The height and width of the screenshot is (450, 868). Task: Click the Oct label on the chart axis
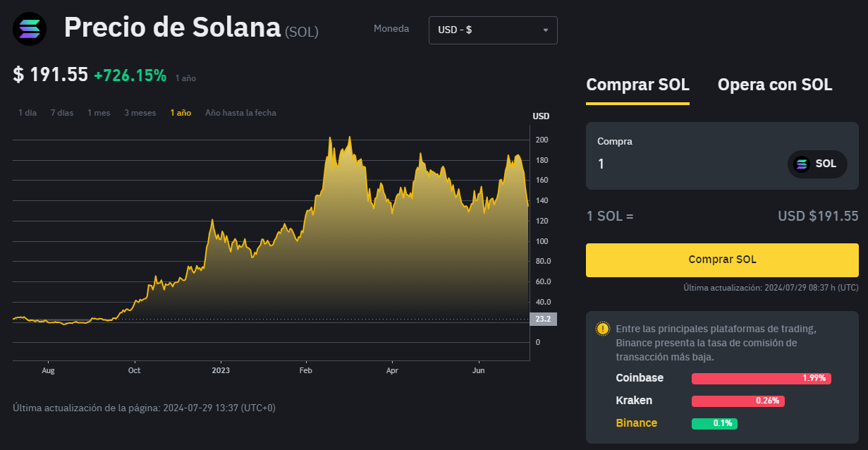point(134,370)
